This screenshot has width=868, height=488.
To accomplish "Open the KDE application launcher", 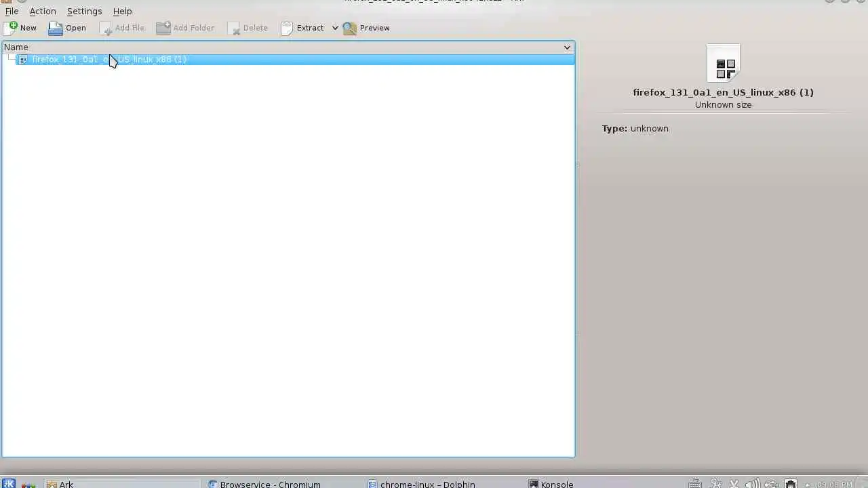I will tap(9, 483).
